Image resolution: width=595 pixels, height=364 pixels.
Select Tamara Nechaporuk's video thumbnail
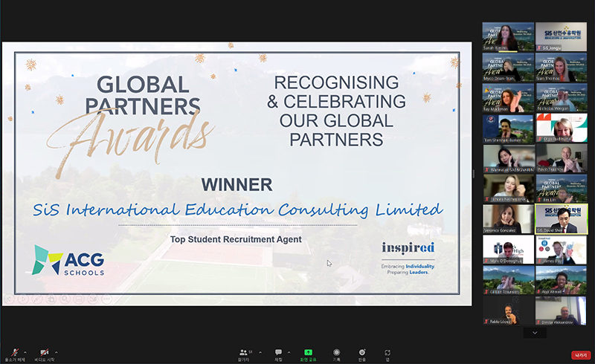point(508,189)
